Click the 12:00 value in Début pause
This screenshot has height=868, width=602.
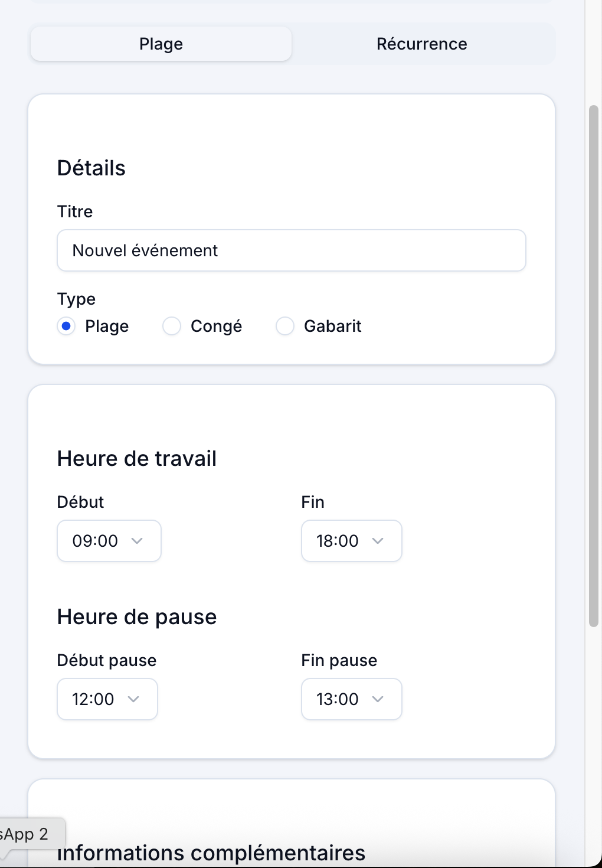click(93, 699)
